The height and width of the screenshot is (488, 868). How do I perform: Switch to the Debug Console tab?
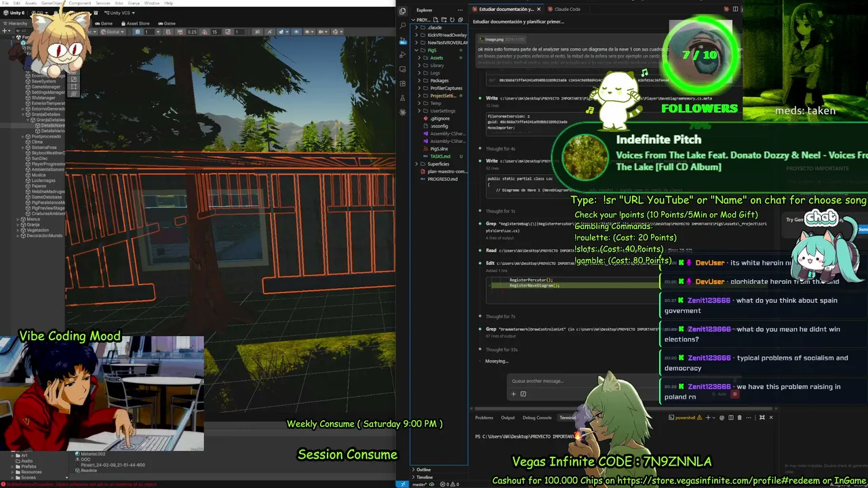coord(537,418)
